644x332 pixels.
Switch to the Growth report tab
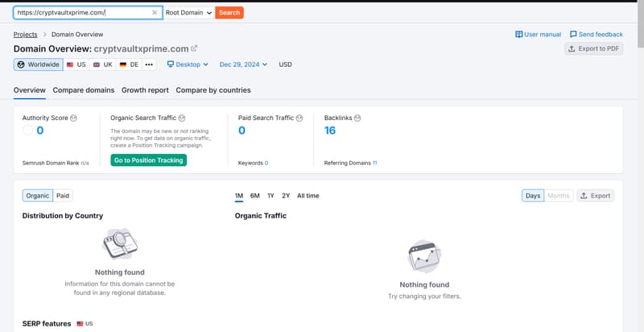145,90
